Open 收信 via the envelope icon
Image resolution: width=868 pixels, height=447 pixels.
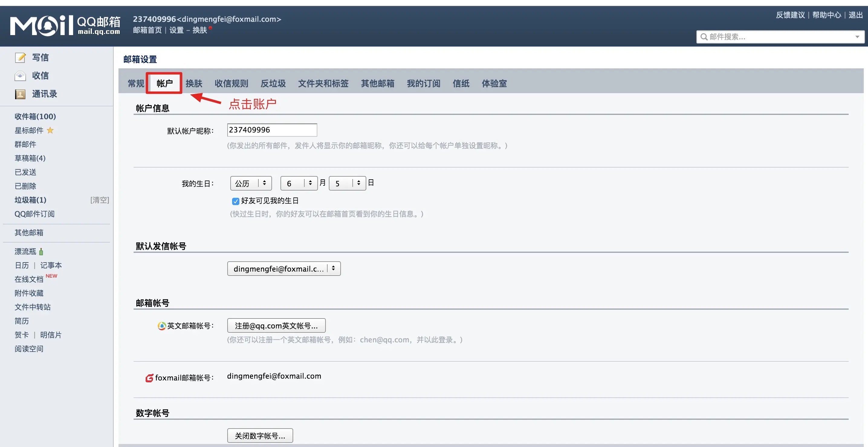click(20, 76)
